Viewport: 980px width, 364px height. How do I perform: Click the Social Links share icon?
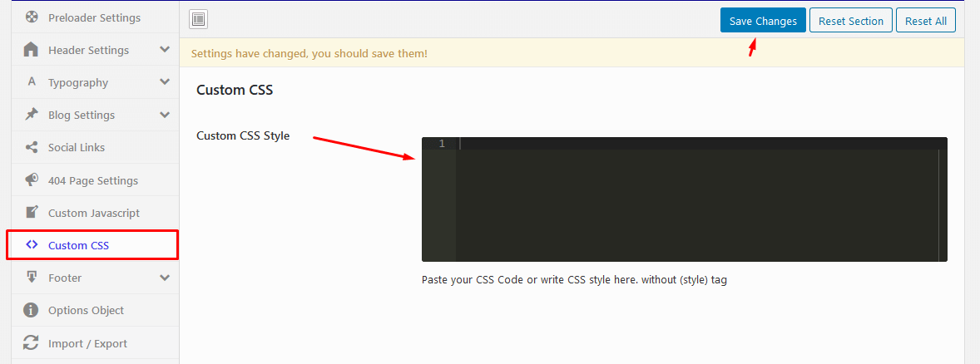click(x=32, y=147)
